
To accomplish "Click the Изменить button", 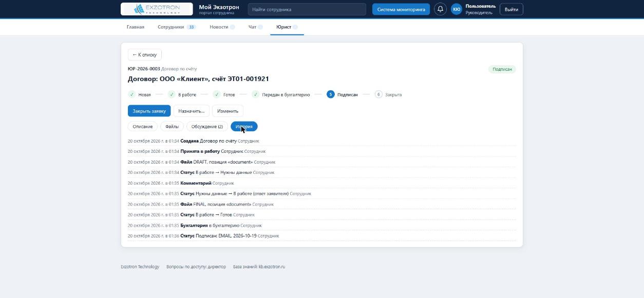I will [x=228, y=111].
